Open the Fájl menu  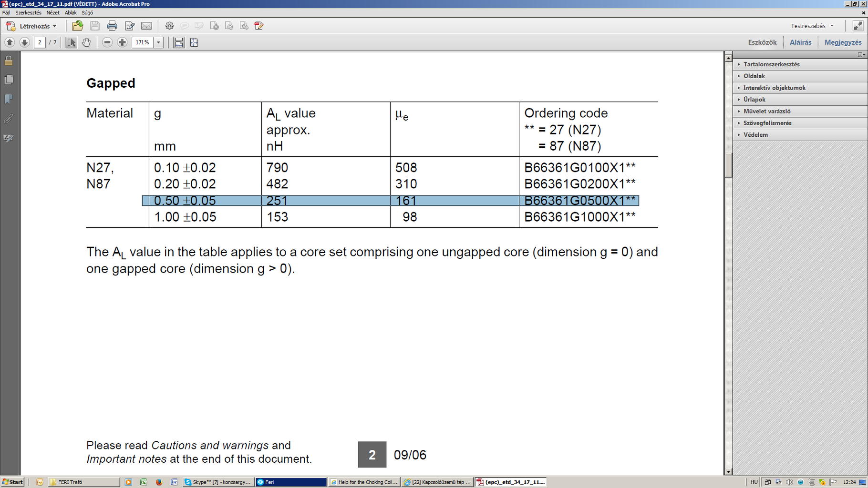click(6, 13)
